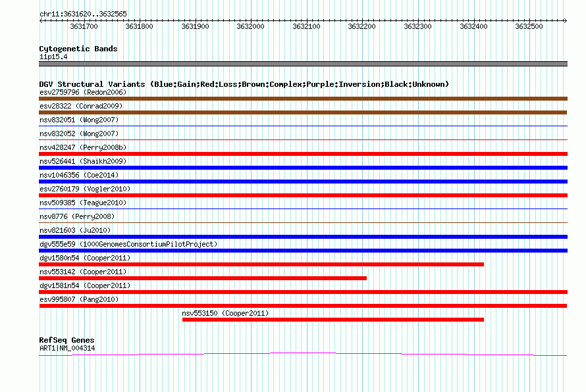Image resolution: width=586 pixels, height=392 pixels.
Task: Open the ART1|NM_004314 gene label
Action: click(67, 349)
